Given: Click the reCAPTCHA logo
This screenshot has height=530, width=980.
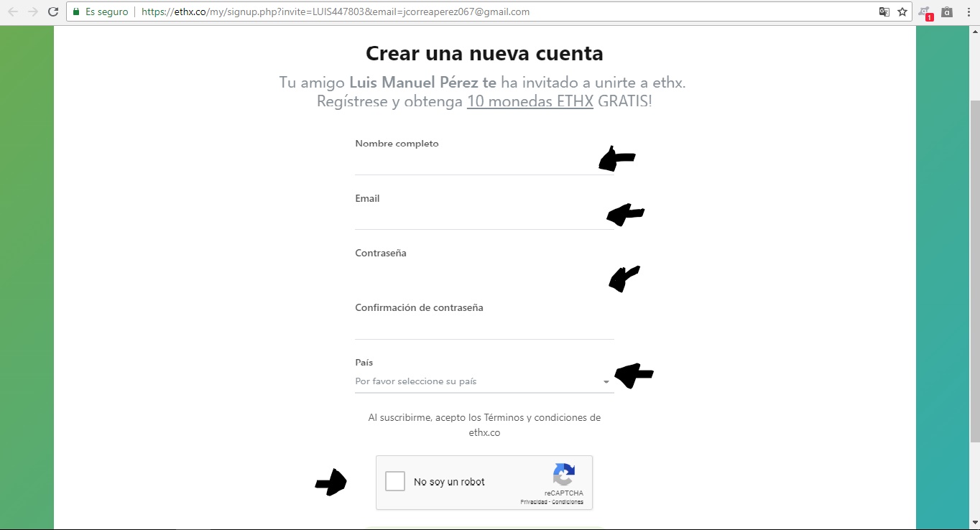Looking at the screenshot, I should click(x=564, y=475).
